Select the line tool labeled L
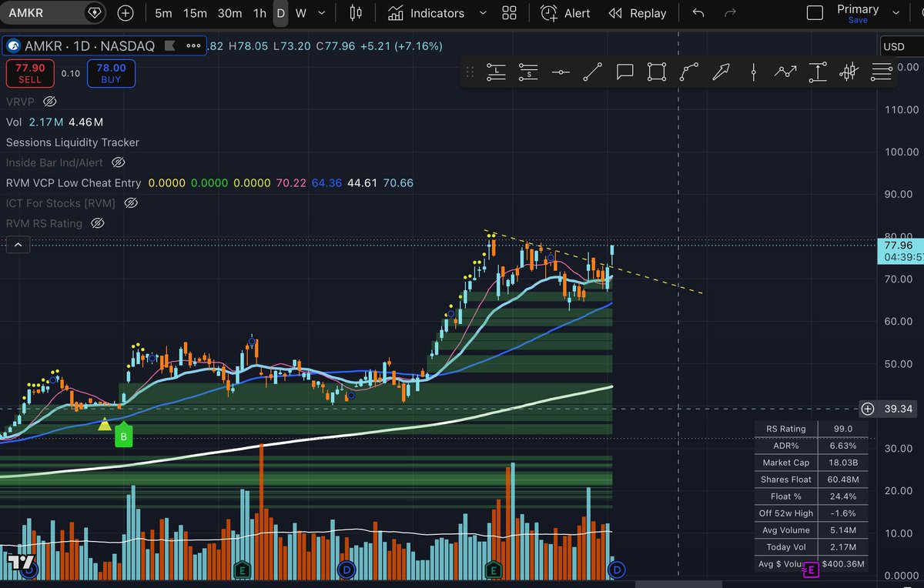 (x=496, y=72)
